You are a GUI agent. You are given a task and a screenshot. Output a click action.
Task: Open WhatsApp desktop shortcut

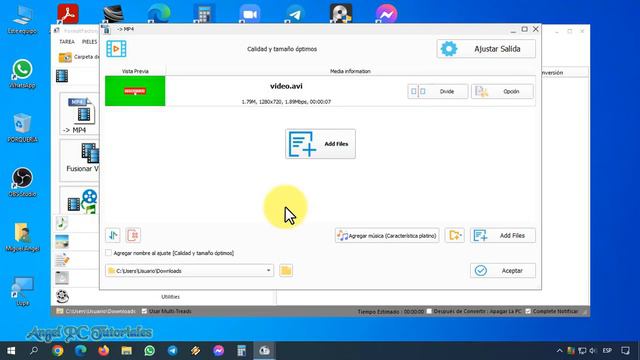point(22,73)
